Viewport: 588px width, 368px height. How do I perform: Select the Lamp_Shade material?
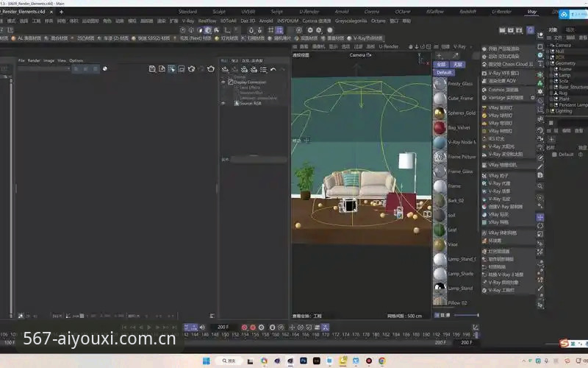[440, 274]
